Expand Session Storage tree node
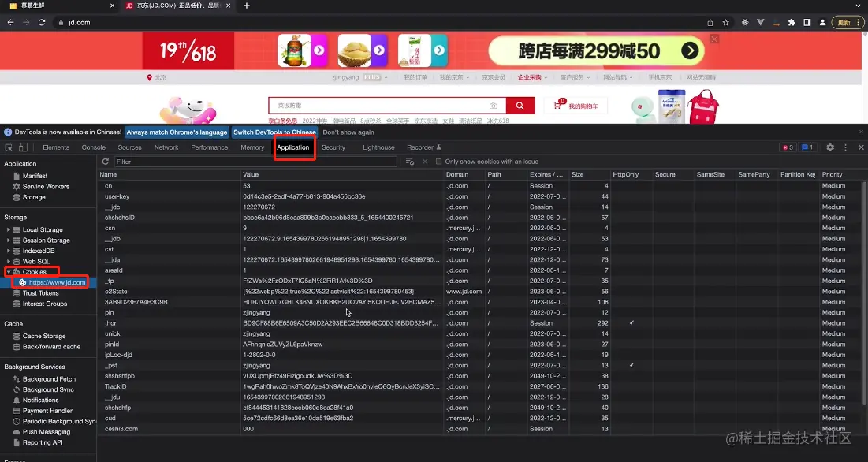The image size is (868, 462). (x=9, y=240)
